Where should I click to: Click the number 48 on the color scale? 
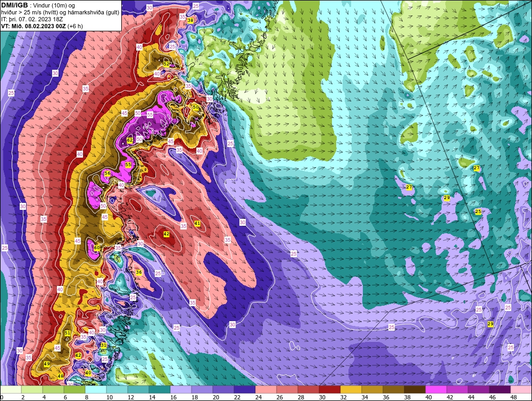[x=514, y=397]
